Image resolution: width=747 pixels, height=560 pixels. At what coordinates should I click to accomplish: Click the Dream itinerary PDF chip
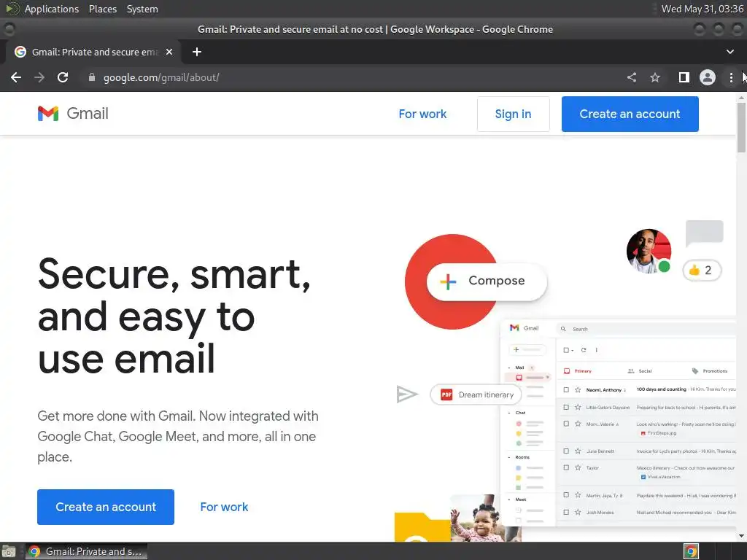[x=476, y=394]
